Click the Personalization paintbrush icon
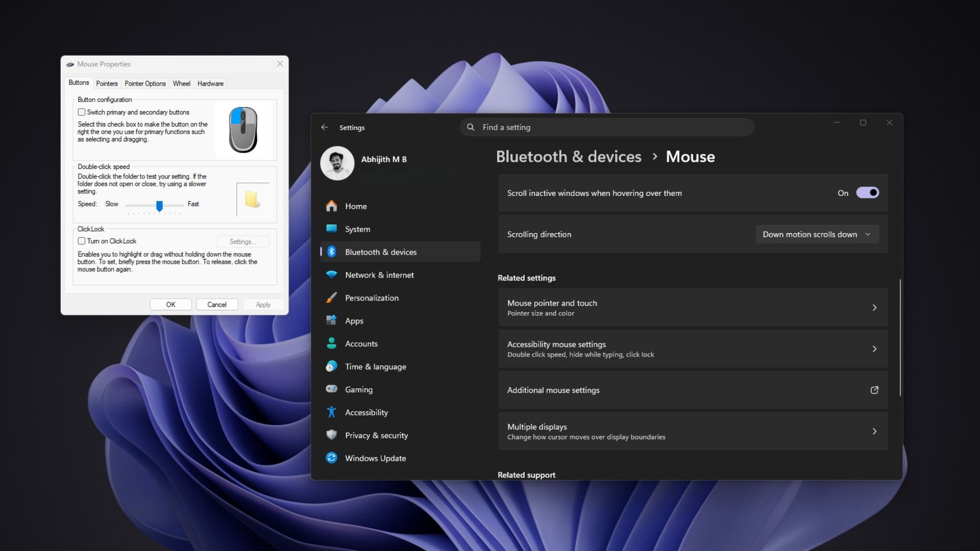This screenshot has width=980, height=551. [x=331, y=297]
